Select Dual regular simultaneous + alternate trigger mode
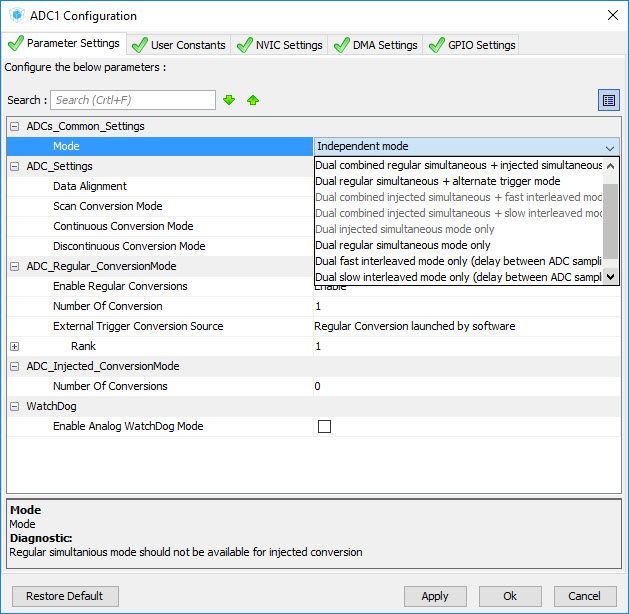The image size is (629, 614). [459, 181]
